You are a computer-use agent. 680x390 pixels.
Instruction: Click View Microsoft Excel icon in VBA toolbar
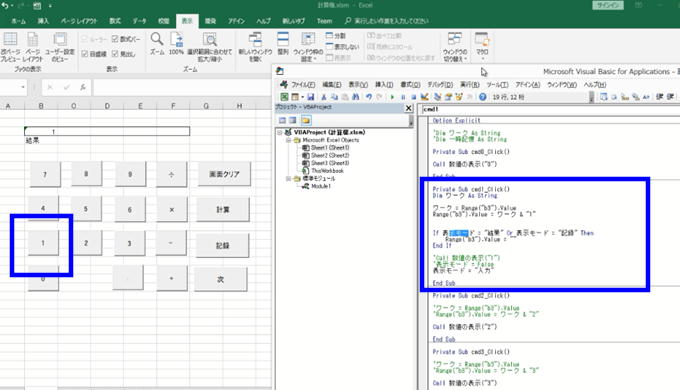(x=284, y=97)
